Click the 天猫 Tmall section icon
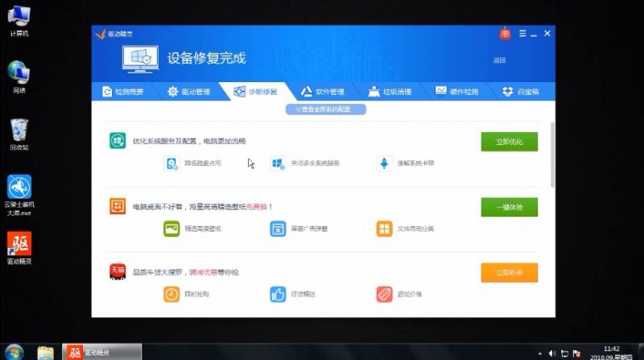Viewport: 644px width, 360px height. click(118, 271)
